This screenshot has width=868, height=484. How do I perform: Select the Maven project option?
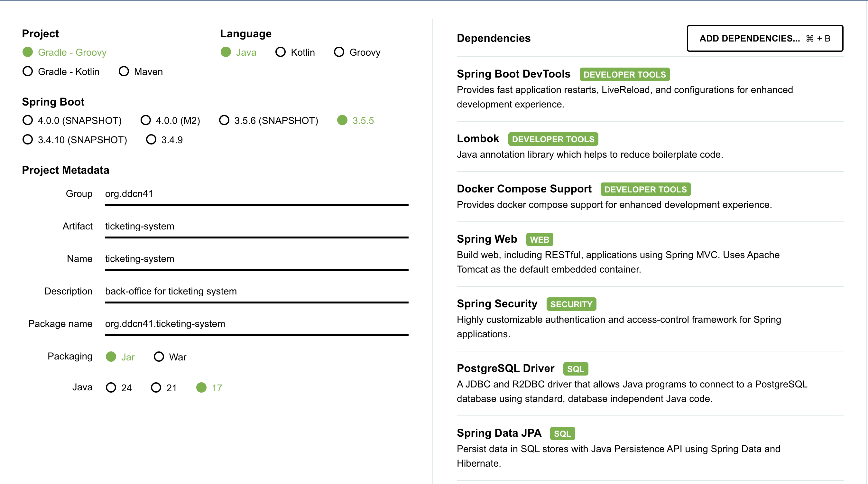[x=124, y=71]
